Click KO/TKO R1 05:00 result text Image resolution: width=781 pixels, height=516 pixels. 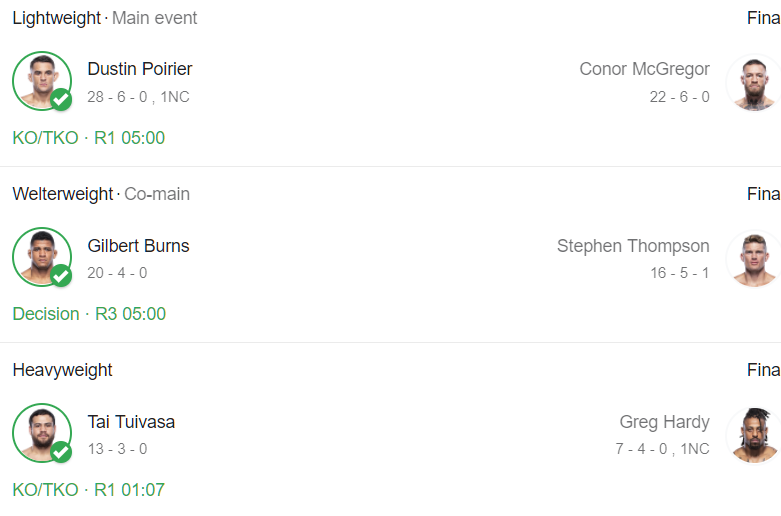click(x=88, y=138)
